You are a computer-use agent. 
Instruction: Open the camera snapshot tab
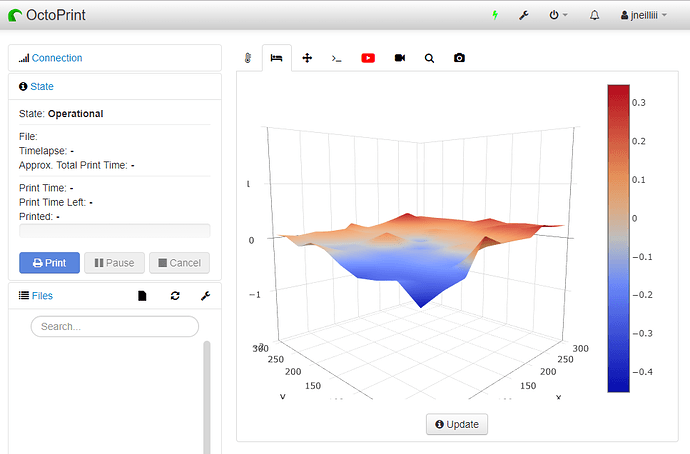[x=459, y=58]
